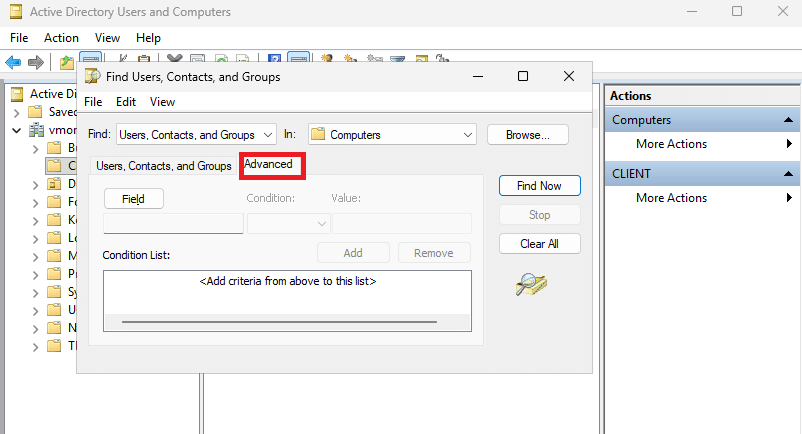This screenshot has width=802, height=434.
Task: Maximize the Find dialog window
Action: [523, 76]
